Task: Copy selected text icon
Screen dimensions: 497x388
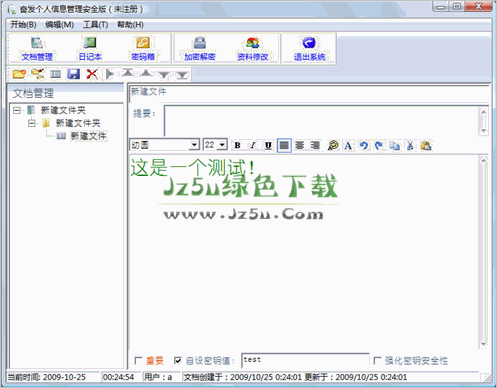Action: (x=395, y=145)
